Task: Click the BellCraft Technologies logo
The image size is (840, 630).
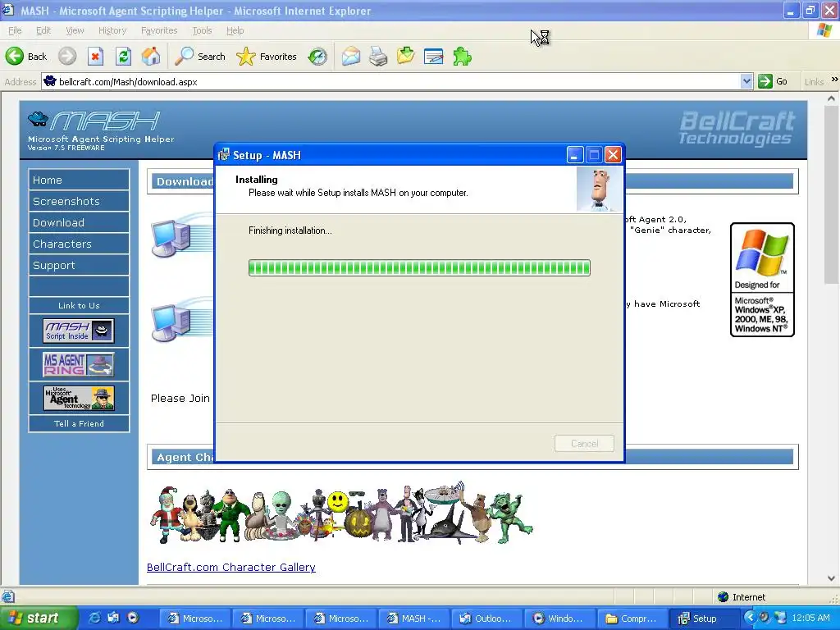Action: [737, 128]
